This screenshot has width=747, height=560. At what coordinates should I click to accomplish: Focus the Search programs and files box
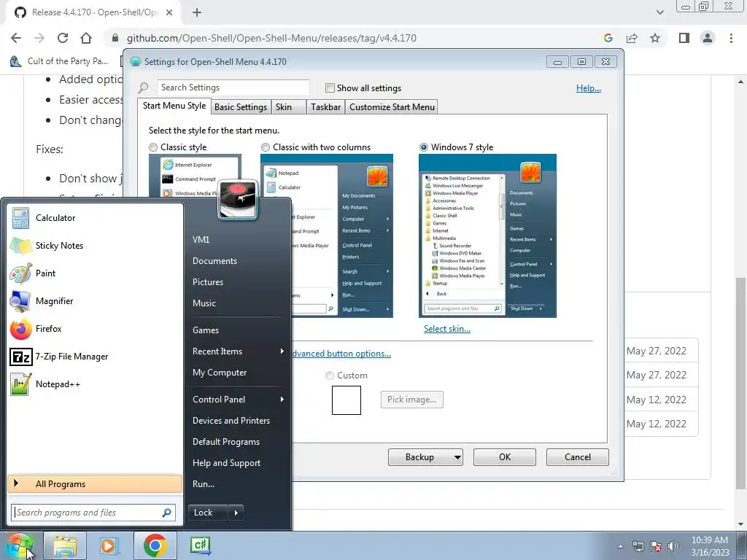(x=93, y=513)
